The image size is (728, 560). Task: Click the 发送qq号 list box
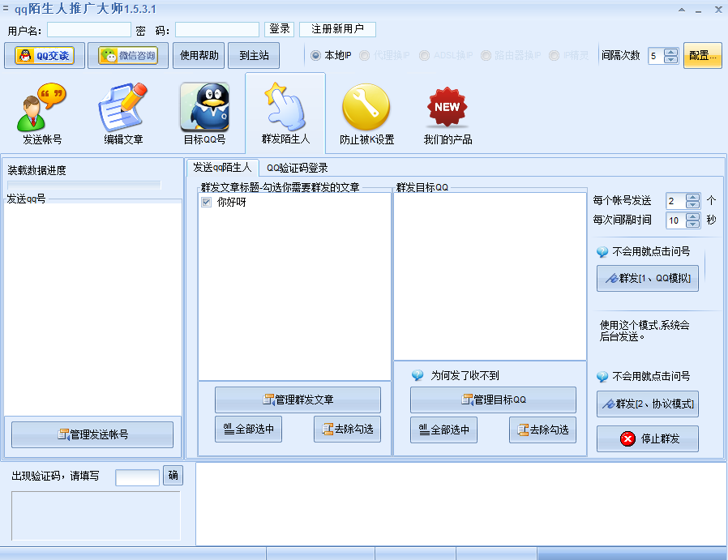click(93, 309)
